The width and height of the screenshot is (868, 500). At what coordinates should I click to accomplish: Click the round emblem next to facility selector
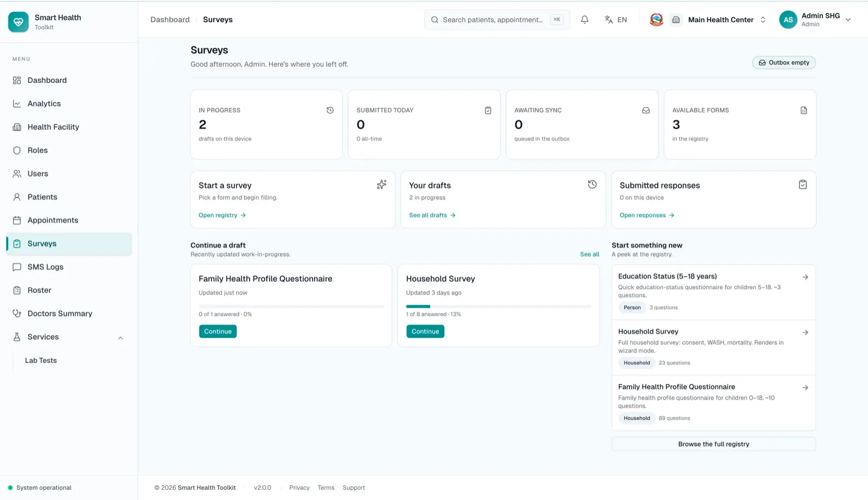tap(656, 20)
